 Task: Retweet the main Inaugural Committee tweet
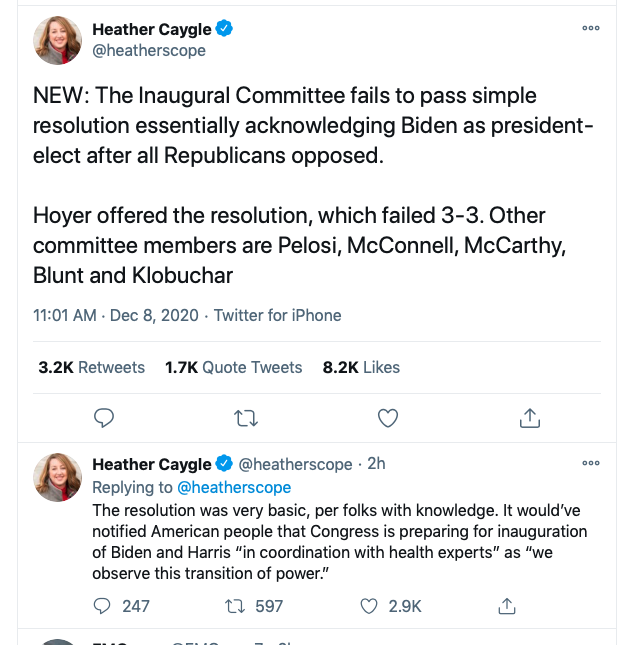click(x=246, y=418)
